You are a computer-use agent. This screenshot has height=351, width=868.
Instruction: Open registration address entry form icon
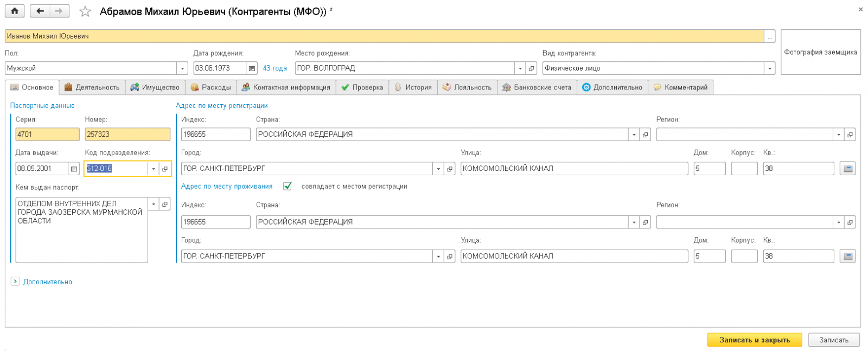point(848,169)
